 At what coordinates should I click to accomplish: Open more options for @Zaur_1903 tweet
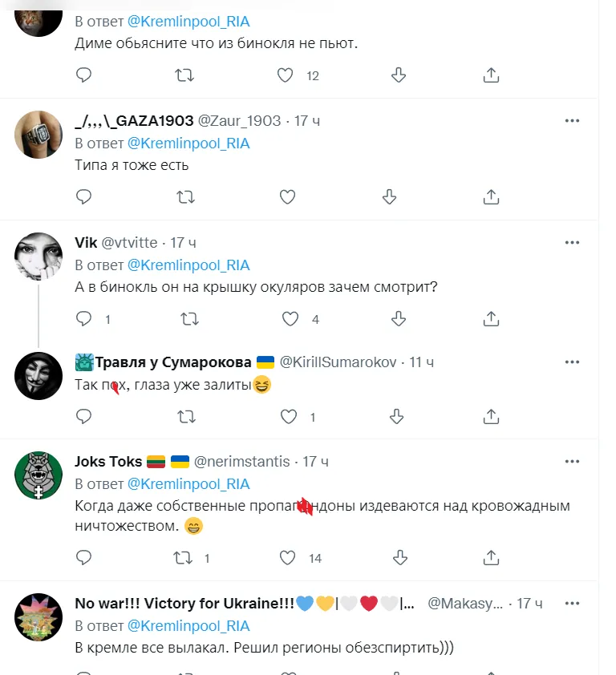pos(573,120)
